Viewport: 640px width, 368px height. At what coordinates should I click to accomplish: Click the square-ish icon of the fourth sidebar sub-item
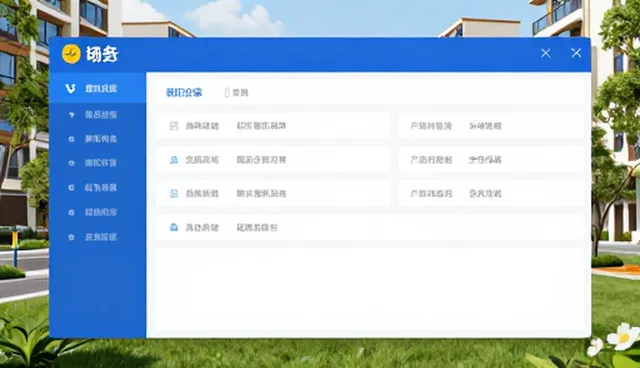tap(71, 188)
